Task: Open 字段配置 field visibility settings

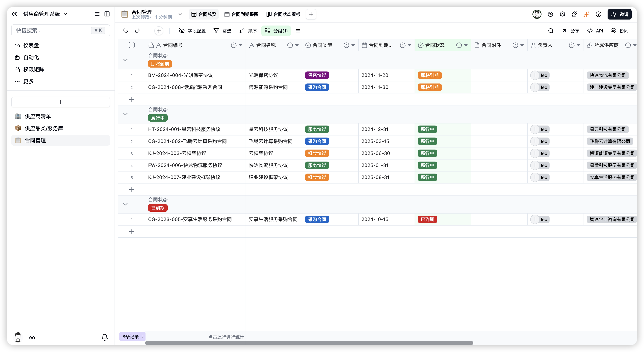Action: tap(192, 31)
